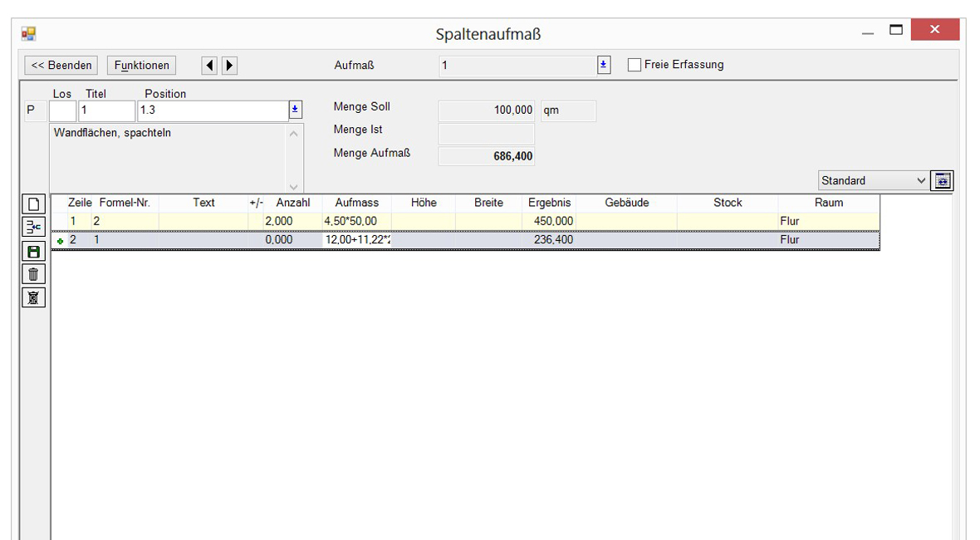This screenshot has height=540, width=980.
Task: Open the Position lookup dropdown arrow
Action: pos(296,110)
